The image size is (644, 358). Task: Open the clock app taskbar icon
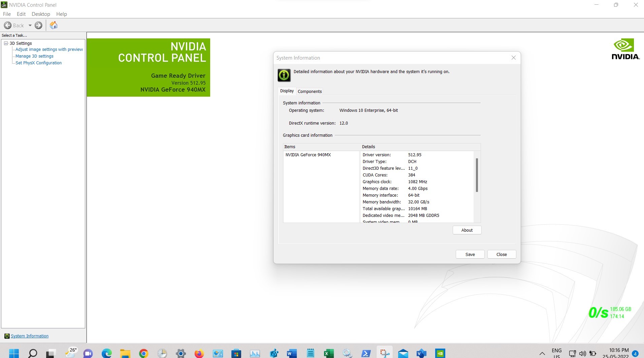click(x=162, y=353)
